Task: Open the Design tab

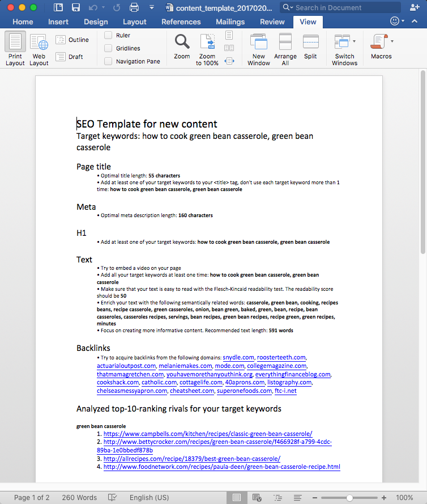Action: tap(96, 22)
